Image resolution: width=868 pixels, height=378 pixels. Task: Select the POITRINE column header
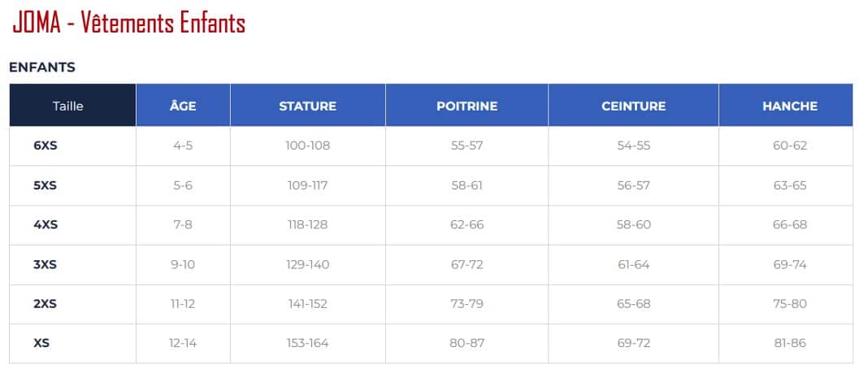coord(467,106)
